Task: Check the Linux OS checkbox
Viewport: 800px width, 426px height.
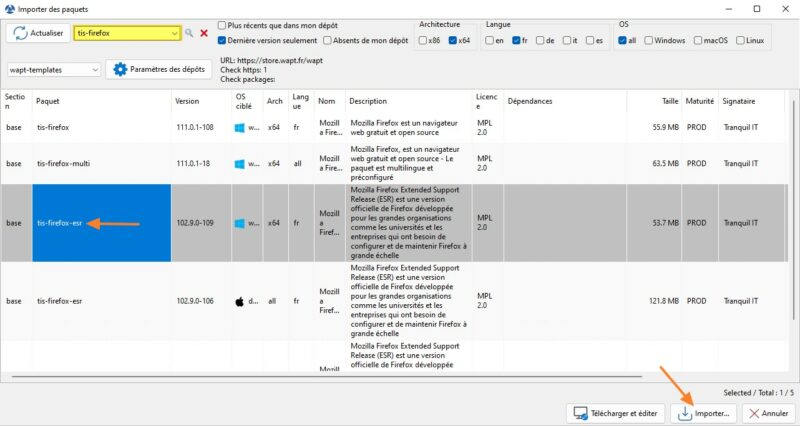Action: pos(740,40)
